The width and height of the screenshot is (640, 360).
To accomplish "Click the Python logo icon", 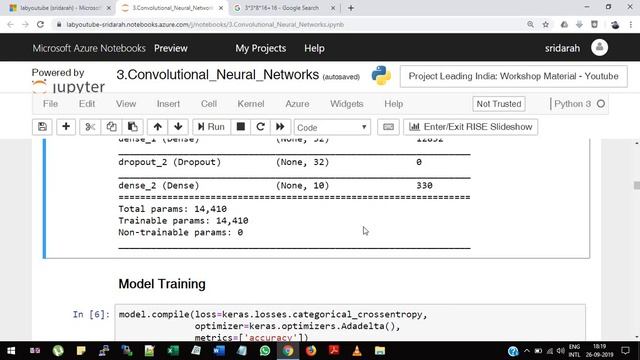I will tap(381, 76).
